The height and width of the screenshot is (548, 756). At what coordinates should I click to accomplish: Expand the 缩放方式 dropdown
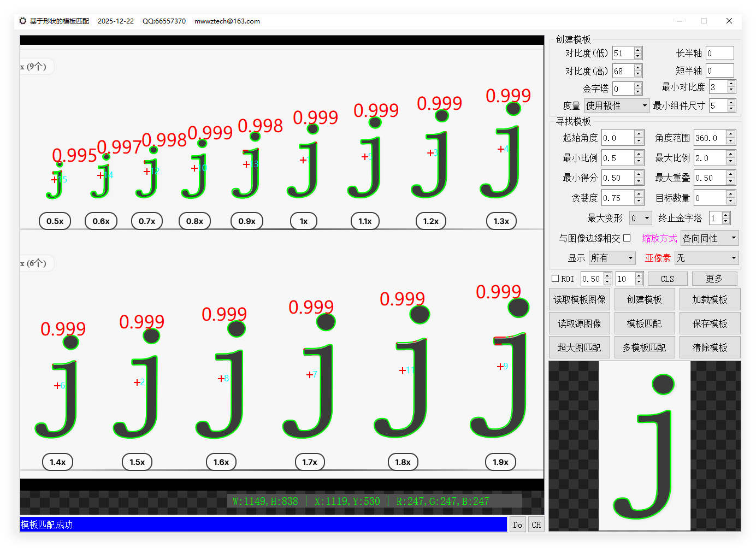click(709, 238)
